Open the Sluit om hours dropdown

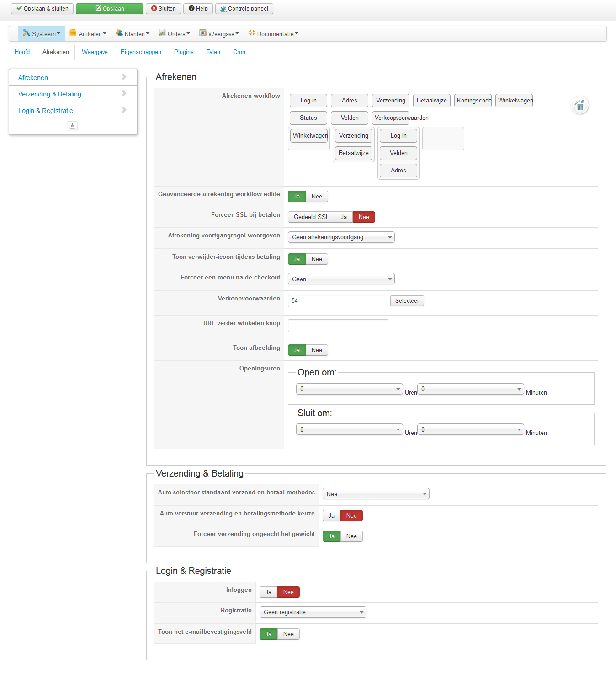[x=350, y=430]
